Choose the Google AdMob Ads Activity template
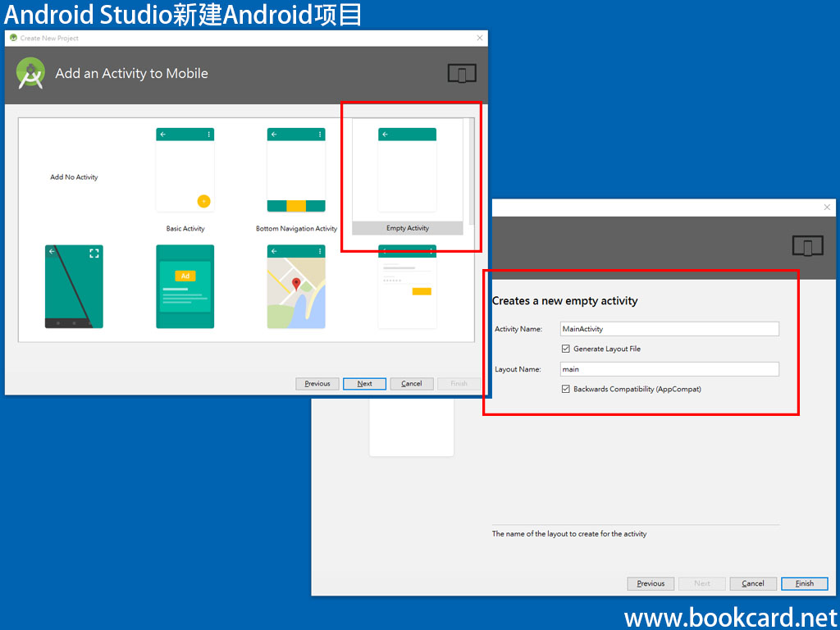 [x=185, y=287]
